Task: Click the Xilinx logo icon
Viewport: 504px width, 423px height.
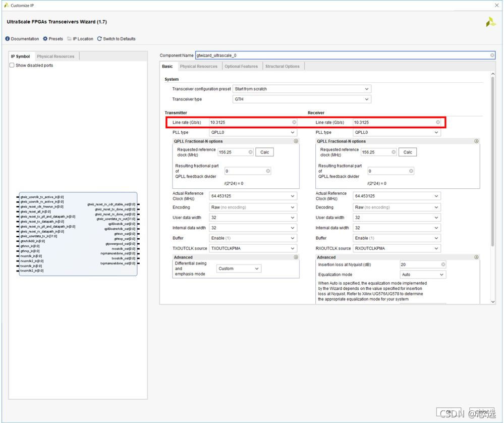Action: point(490,22)
